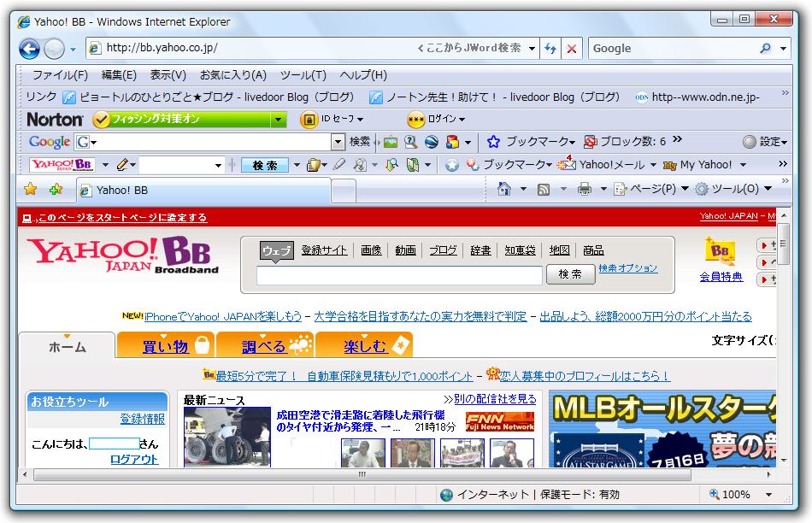Expand Google search provider dropdown
The image size is (812, 523).
pyautogui.click(x=783, y=48)
